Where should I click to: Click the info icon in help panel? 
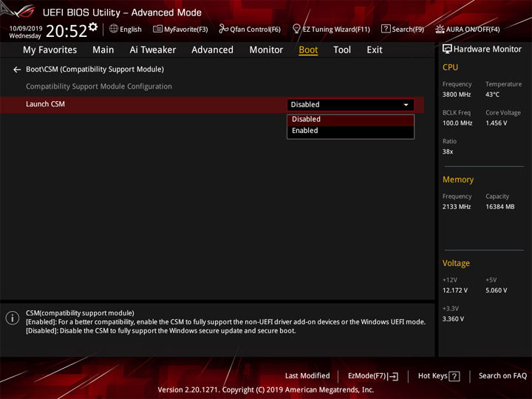[13, 318]
